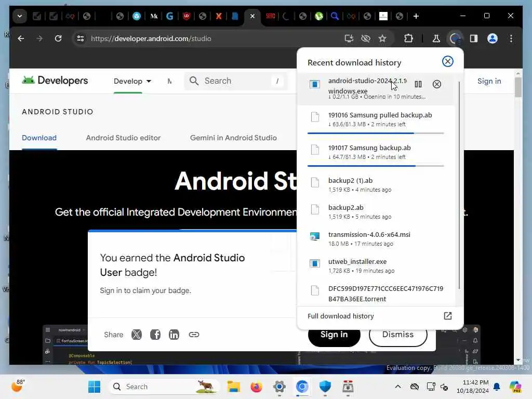Open the tab search dropdown
532x399 pixels.
(20, 16)
